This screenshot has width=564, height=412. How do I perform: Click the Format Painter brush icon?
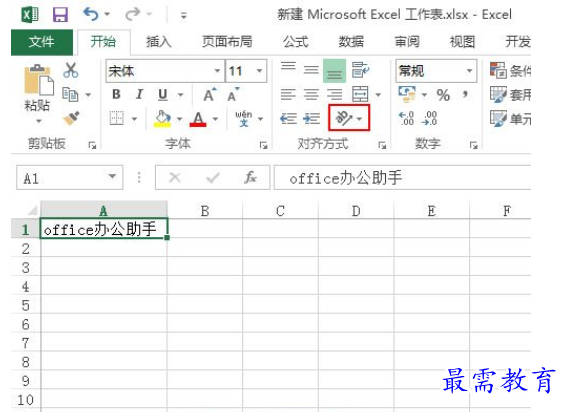(x=71, y=118)
